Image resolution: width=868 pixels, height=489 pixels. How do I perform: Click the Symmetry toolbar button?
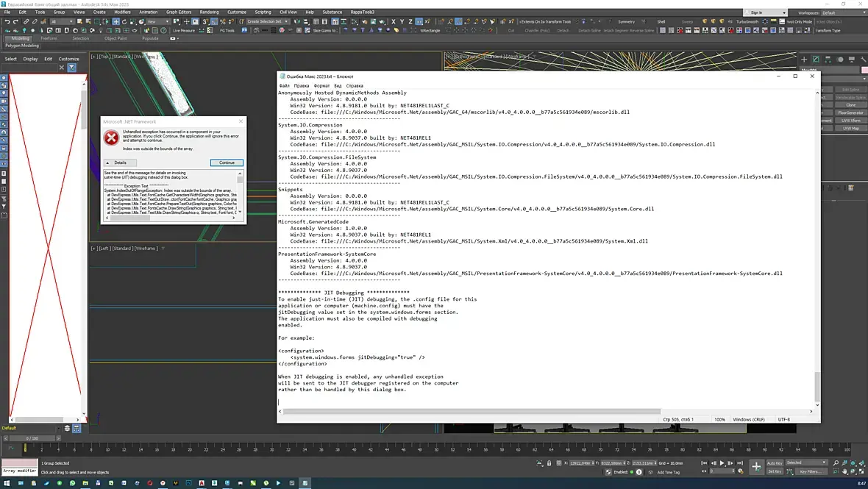626,21
